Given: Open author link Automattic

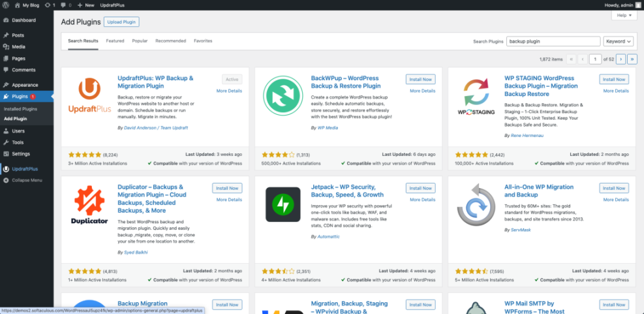Looking at the screenshot, I should coord(329,237).
